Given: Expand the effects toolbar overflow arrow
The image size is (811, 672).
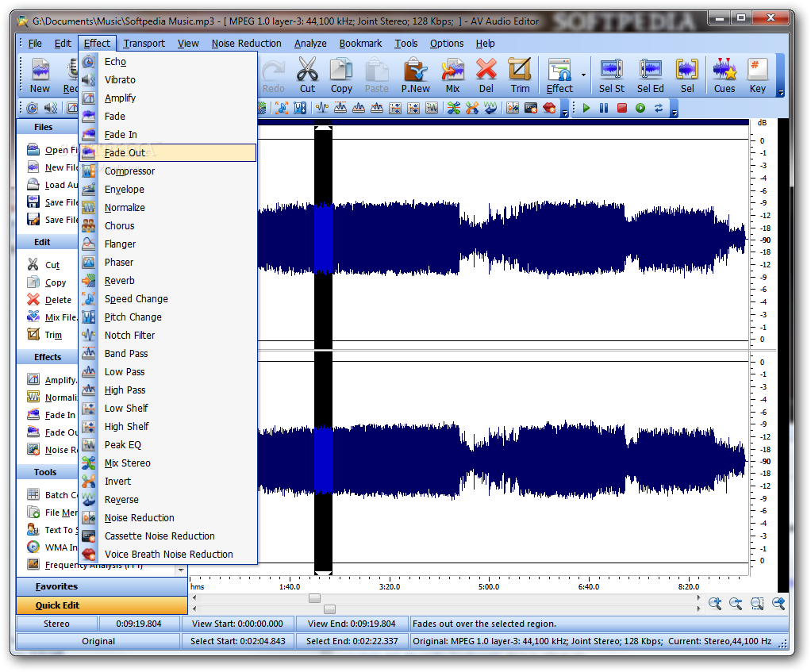Looking at the screenshot, I should pos(565,113).
